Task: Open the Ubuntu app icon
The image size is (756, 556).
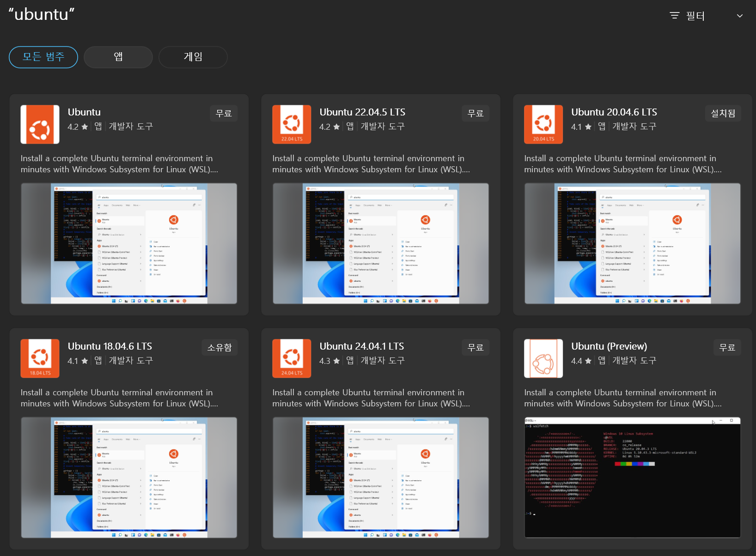Action: 40,124
